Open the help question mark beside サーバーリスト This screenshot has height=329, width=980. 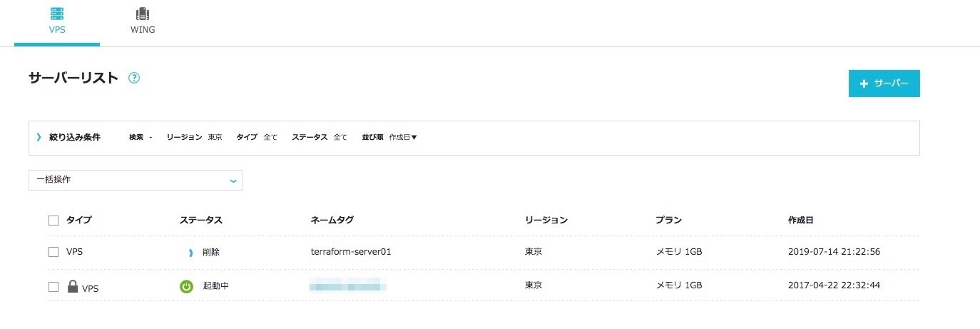(134, 79)
